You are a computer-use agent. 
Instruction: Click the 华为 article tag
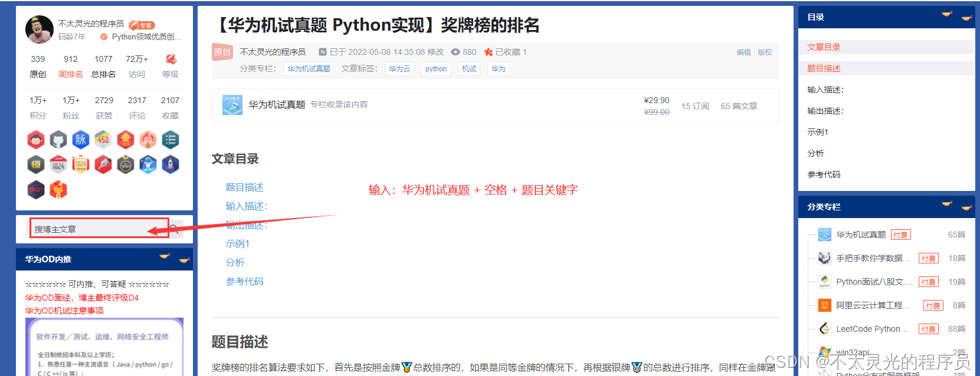pos(499,69)
